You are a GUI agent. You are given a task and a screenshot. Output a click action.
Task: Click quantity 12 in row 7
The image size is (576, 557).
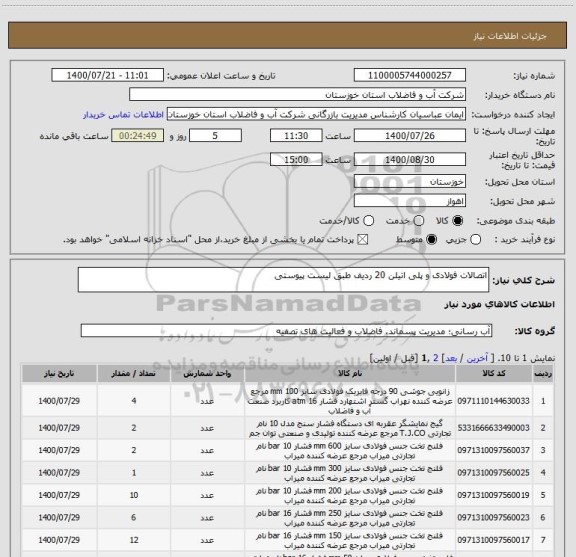(134, 540)
